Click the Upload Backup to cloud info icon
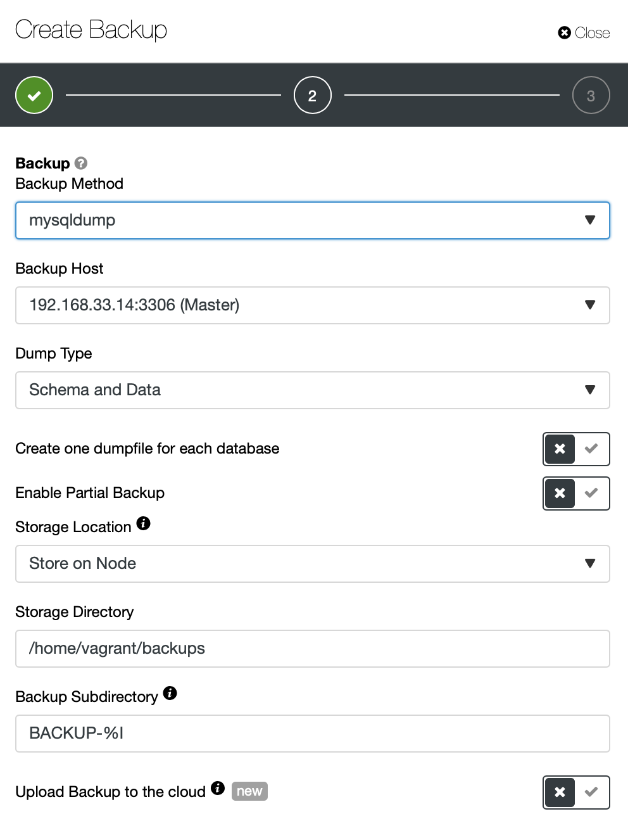Screen dimensions: 628x840 218,788
